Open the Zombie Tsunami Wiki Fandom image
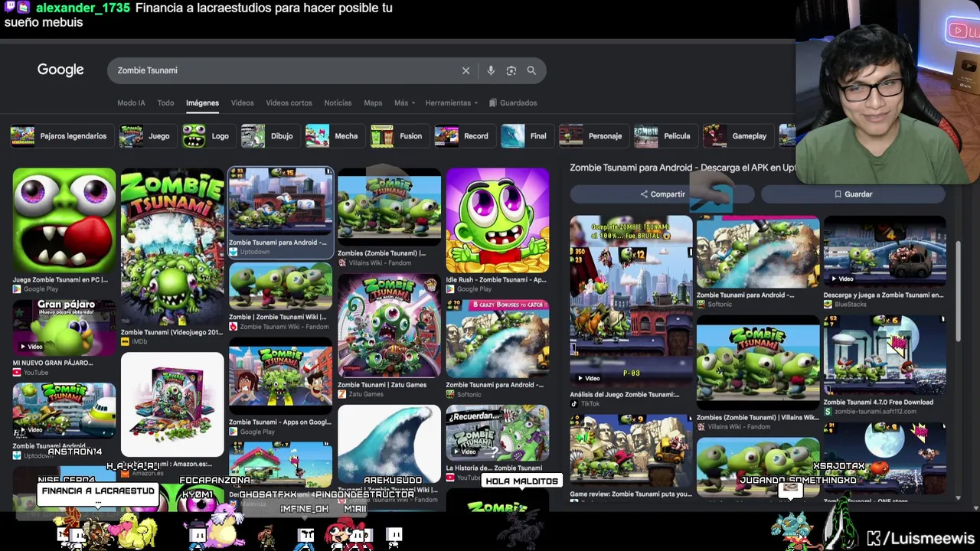 coord(281,287)
